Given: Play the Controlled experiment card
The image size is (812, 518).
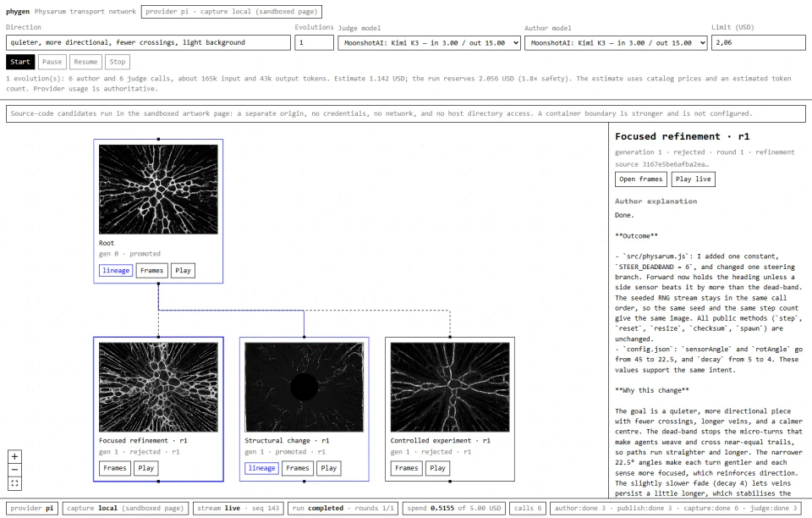Looking at the screenshot, I should [x=437, y=468].
